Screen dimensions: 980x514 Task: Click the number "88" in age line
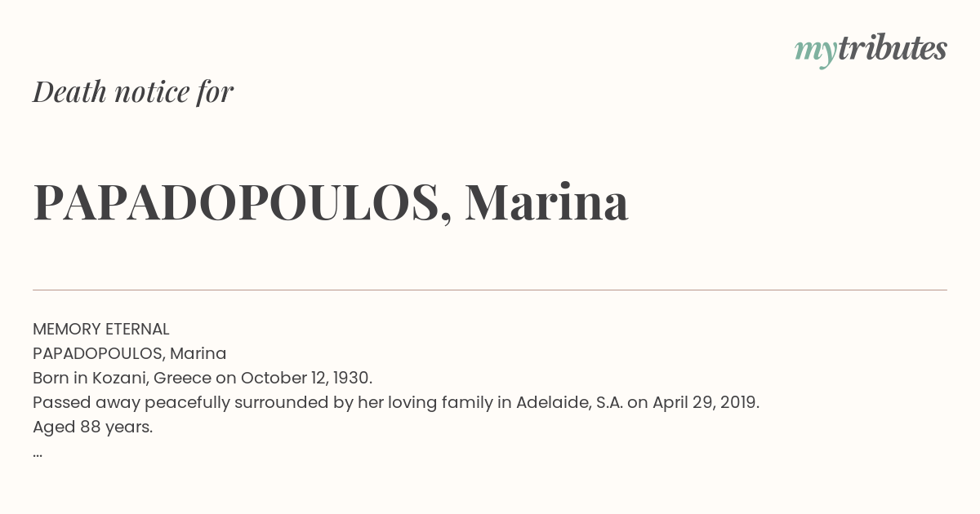90,427
